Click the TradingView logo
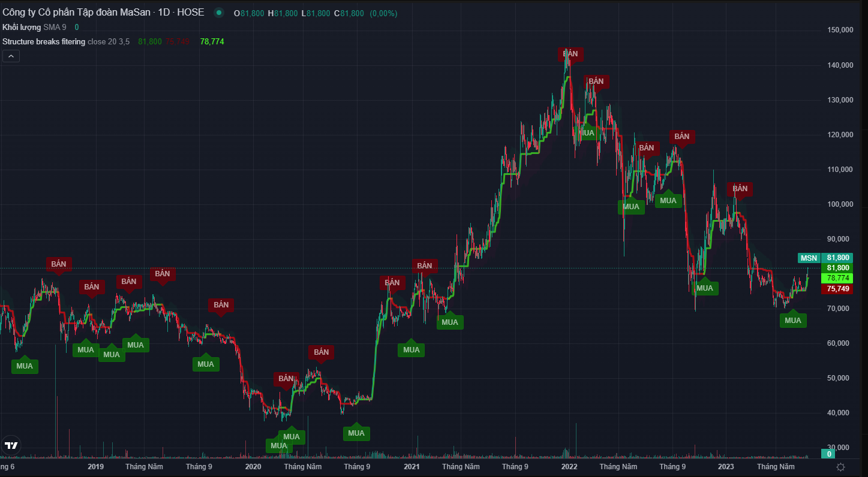Screen dimensions: 868x477 [x=11, y=445]
